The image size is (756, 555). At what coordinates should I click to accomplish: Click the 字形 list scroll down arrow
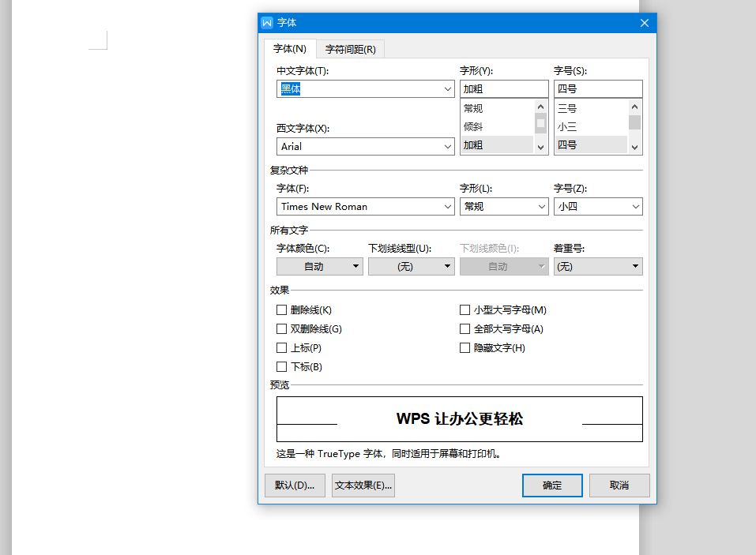pos(540,148)
